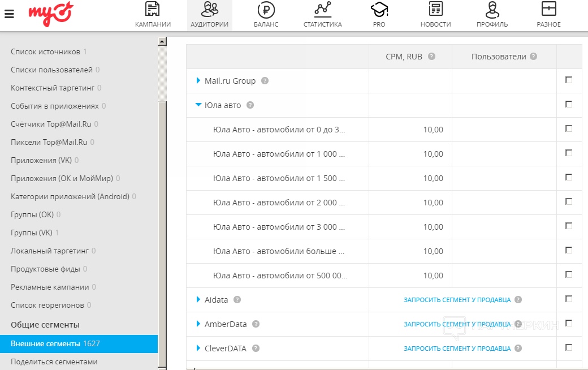Screen dimensions: 588x370
Task: Open Счётчики Top@Mail.Ru in sidebar
Action: click(51, 124)
